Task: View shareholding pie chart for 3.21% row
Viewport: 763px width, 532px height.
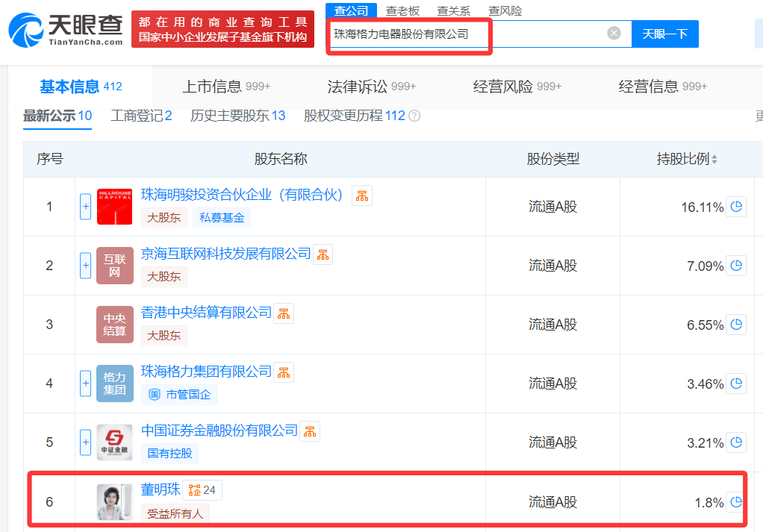Action: (x=736, y=442)
